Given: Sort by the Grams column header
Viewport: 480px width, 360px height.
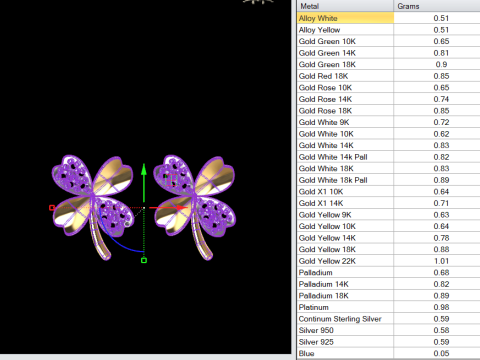Looking at the screenshot, I should [x=437, y=6].
